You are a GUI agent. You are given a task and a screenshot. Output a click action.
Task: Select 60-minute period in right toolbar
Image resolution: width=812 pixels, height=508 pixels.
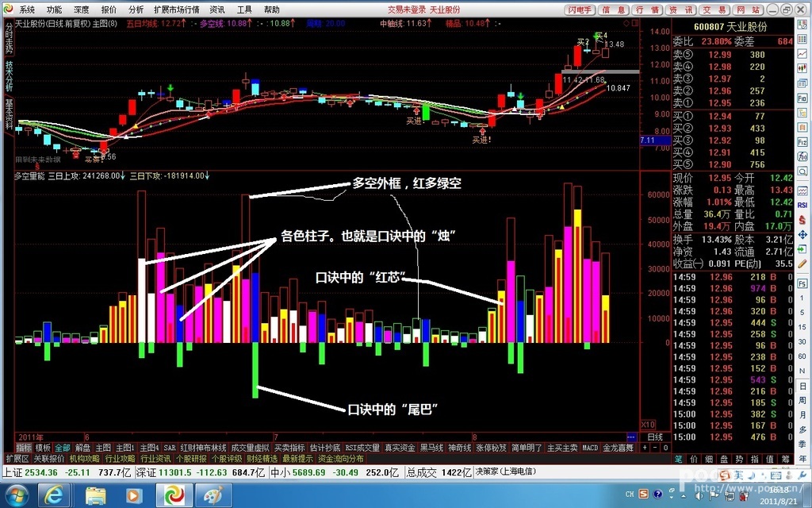pyautogui.click(x=802, y=358)
